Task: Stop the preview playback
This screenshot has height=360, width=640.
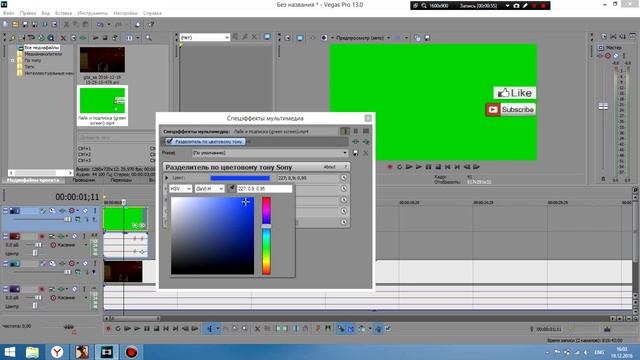Action: [x=438, y=167]
